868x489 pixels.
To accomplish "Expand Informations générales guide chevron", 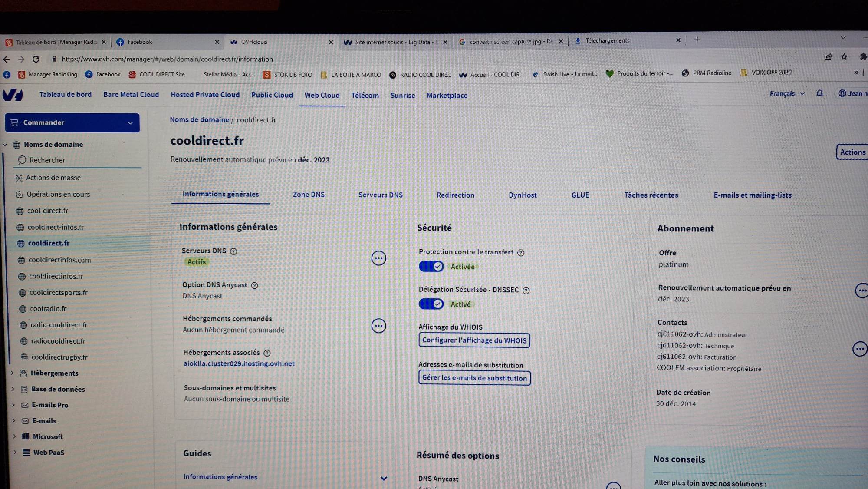I will coord(384,479).
